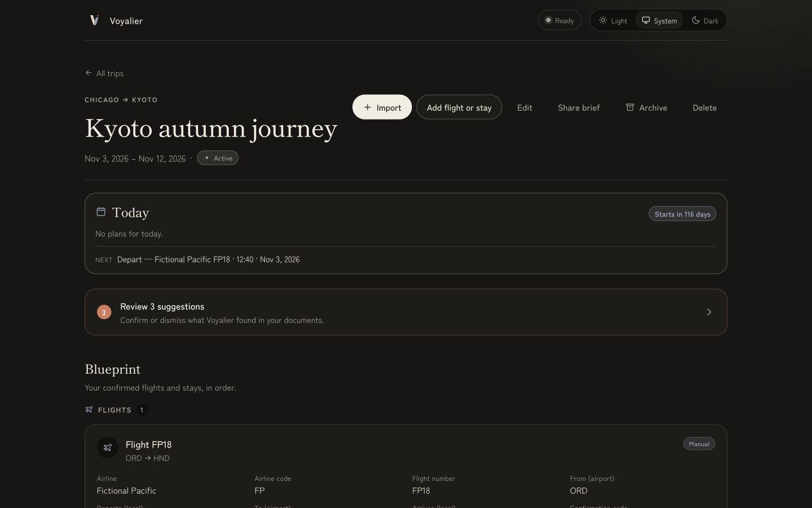
Task: Click the plus icon in Import button
Action: pos(368,107)
